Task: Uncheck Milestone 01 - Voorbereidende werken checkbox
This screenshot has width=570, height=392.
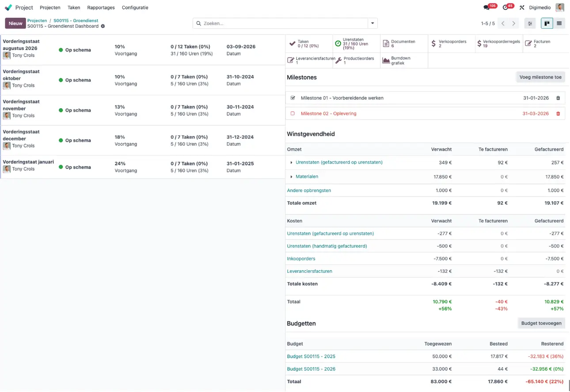Action: tap(293, 98)
